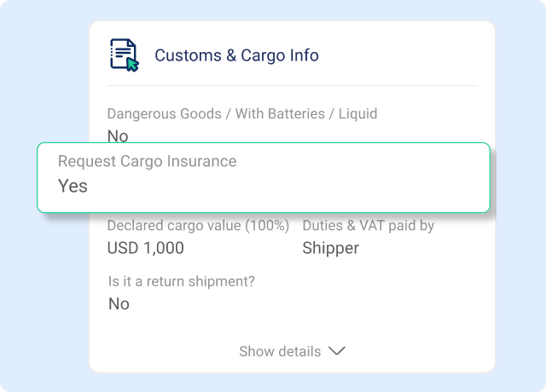
Task: Click the Dangerous Goods / With Batteries label
Action: pos(241,113)
